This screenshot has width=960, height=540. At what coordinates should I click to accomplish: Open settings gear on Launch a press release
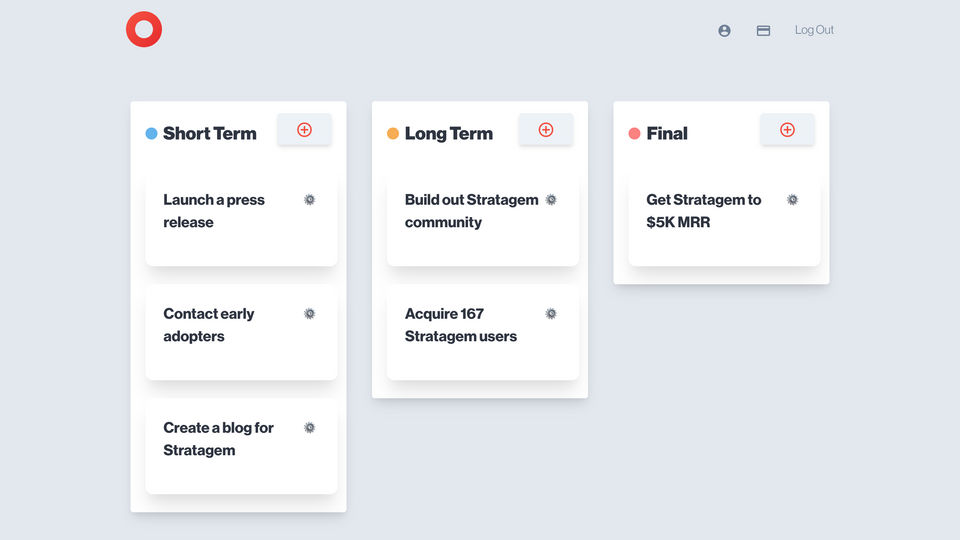point(310,200)
